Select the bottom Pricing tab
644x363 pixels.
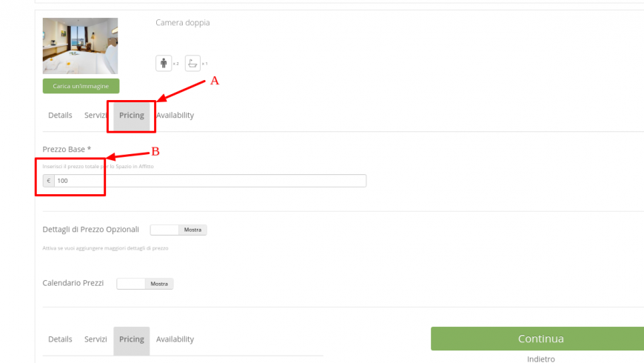(132, 341)
